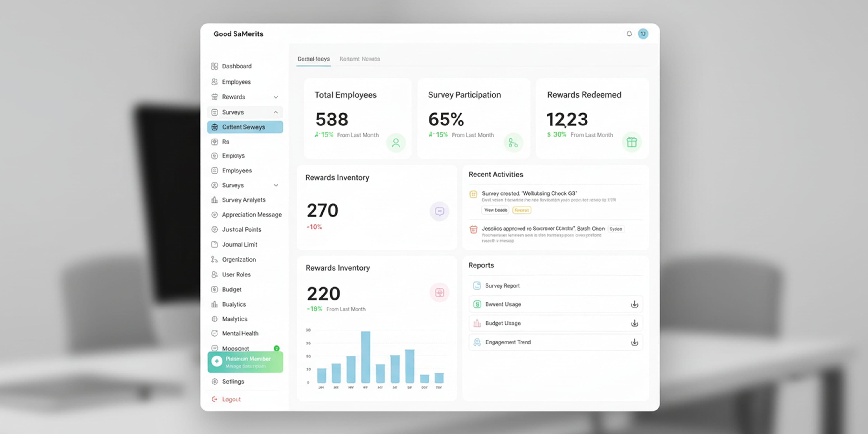Expand the Rewards dropdown chevron
868x434 pixels.
276,97
